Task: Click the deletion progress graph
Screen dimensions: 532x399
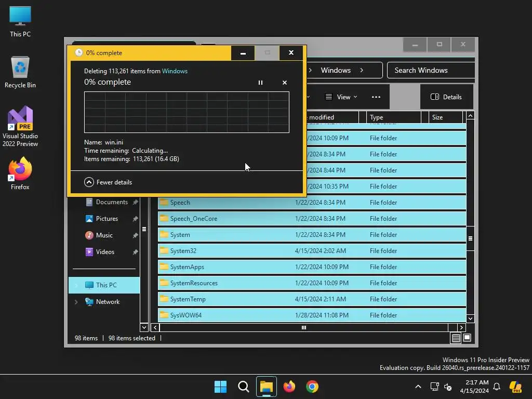Action: 187,112
